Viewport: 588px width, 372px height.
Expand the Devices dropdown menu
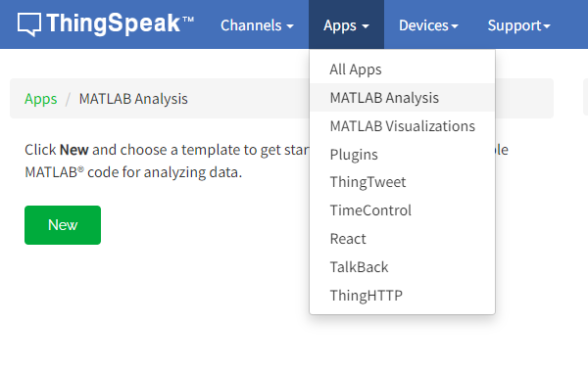428,25
